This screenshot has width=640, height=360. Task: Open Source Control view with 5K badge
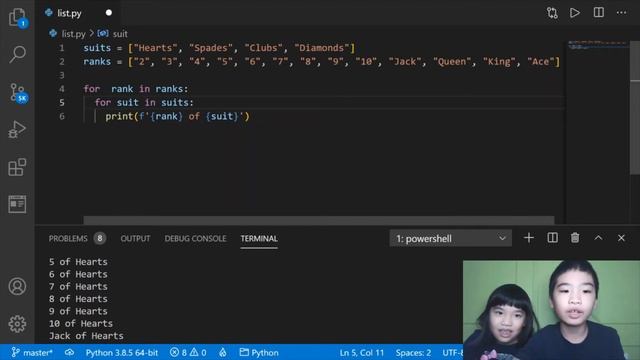point(18,93)
